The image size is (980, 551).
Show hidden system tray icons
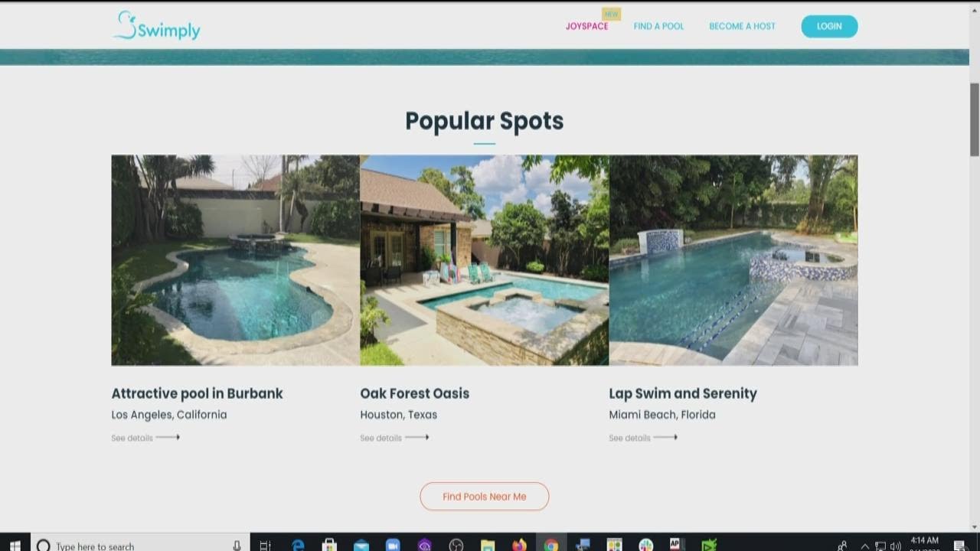pos(865,546)
